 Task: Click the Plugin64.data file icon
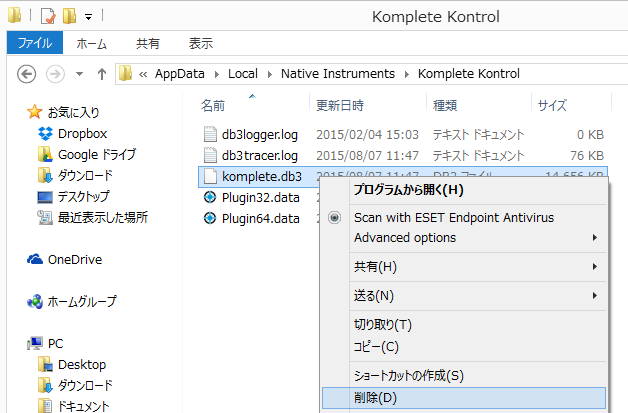(x=210, y=218)
